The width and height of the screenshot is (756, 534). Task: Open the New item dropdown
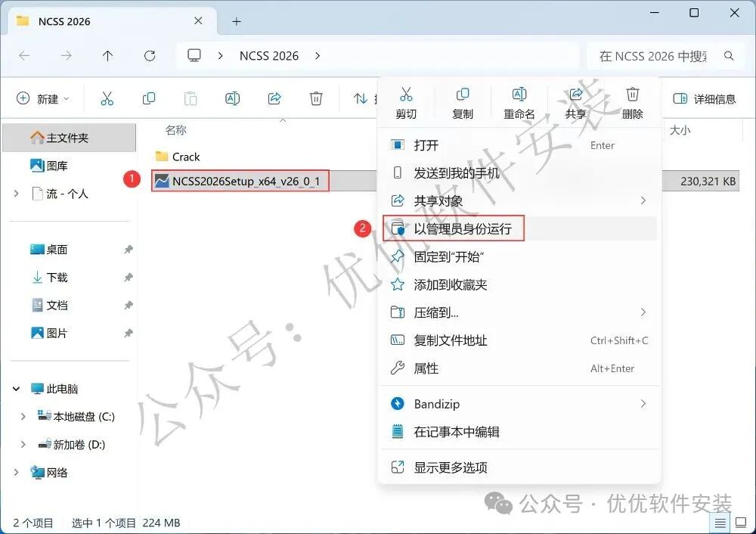click(x=43, y=98)
